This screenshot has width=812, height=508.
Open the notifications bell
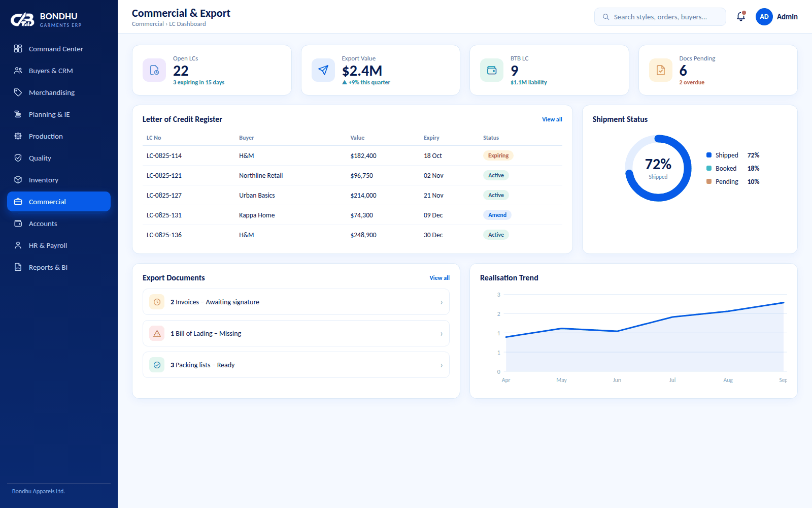click(x=741, y=17)
